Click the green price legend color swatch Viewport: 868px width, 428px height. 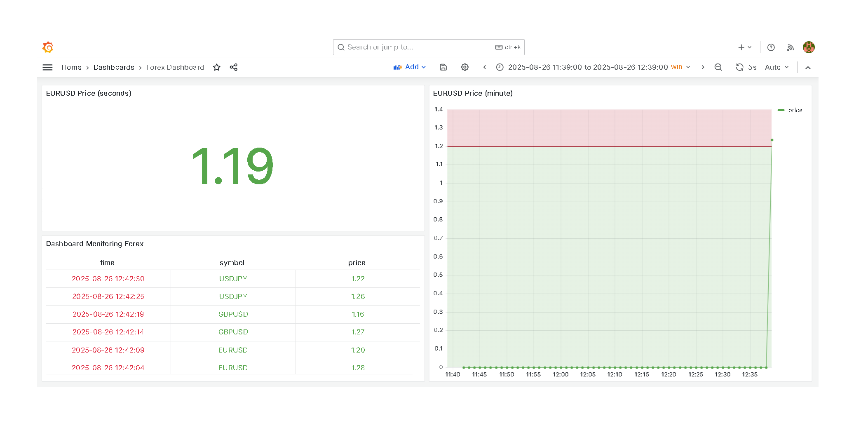tap(781, 110)
